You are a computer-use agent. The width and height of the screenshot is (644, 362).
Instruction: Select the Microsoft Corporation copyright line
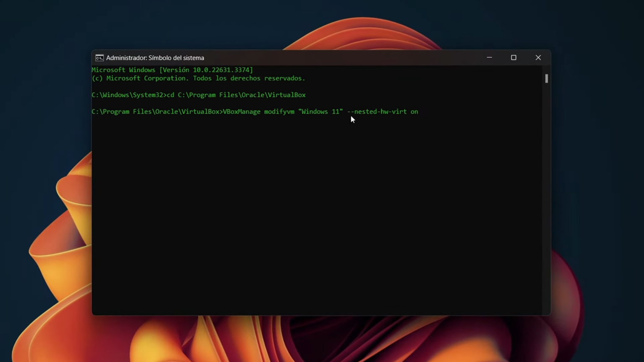198,78
